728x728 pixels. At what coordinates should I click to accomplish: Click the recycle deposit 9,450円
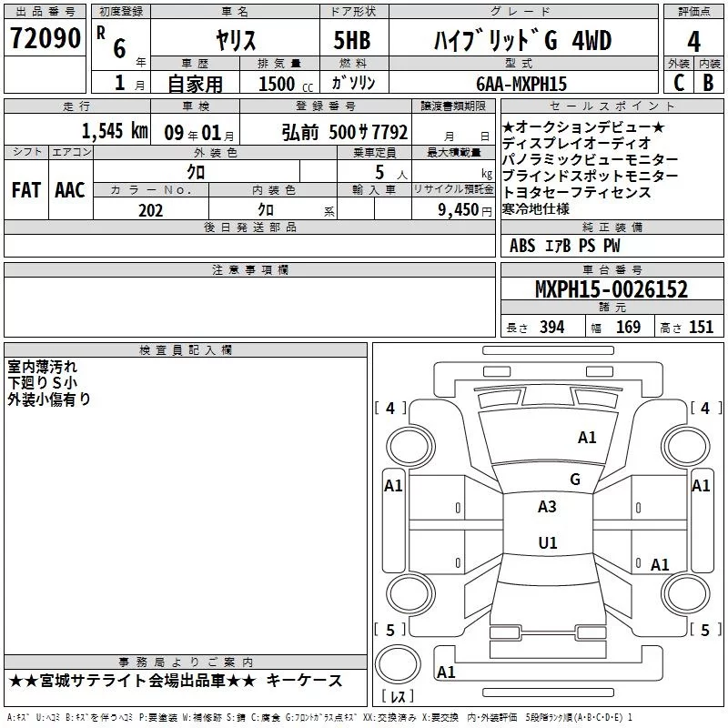(465, 210)
